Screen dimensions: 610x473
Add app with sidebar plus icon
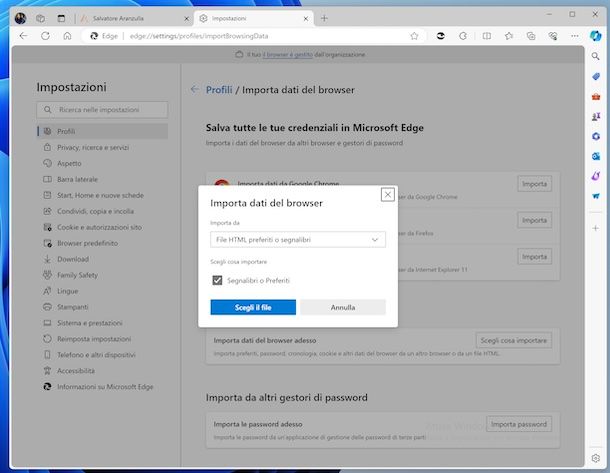point(596,228)
